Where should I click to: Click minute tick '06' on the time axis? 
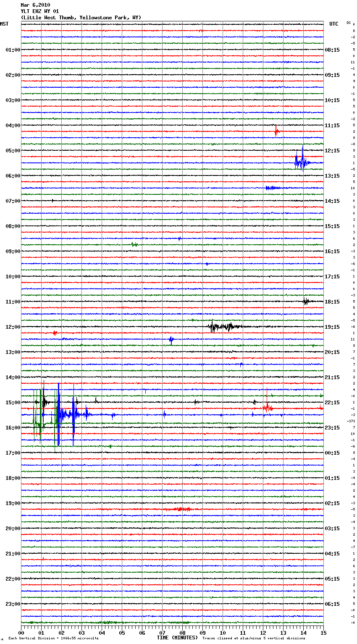point(142,633)
